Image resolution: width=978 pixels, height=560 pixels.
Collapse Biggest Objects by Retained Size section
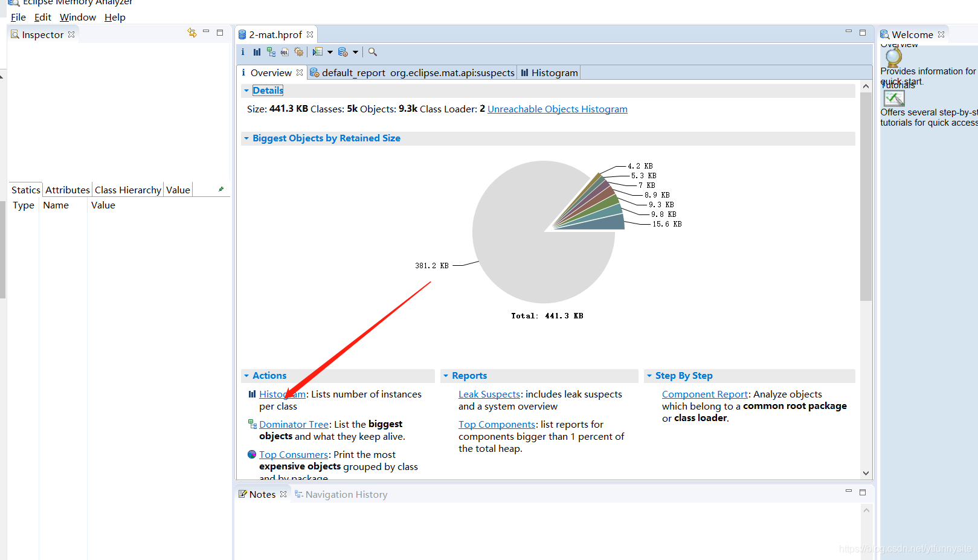(246, 138)
